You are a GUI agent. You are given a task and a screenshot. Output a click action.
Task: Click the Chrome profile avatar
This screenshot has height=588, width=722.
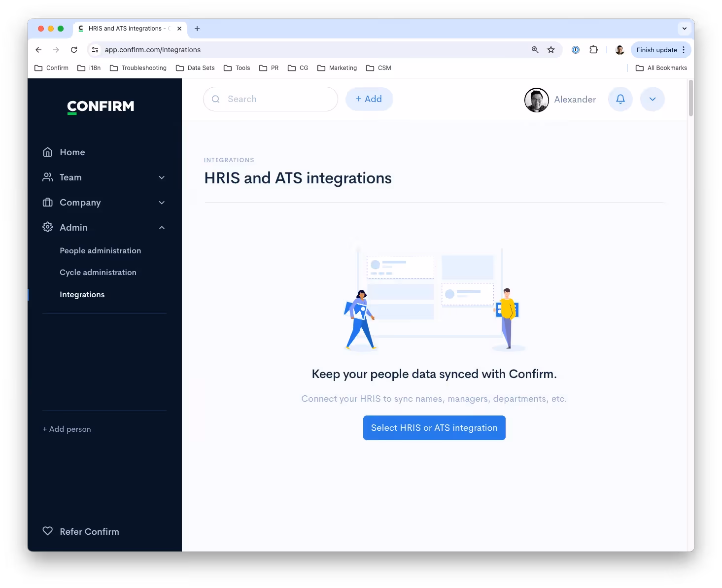point(620,50)
